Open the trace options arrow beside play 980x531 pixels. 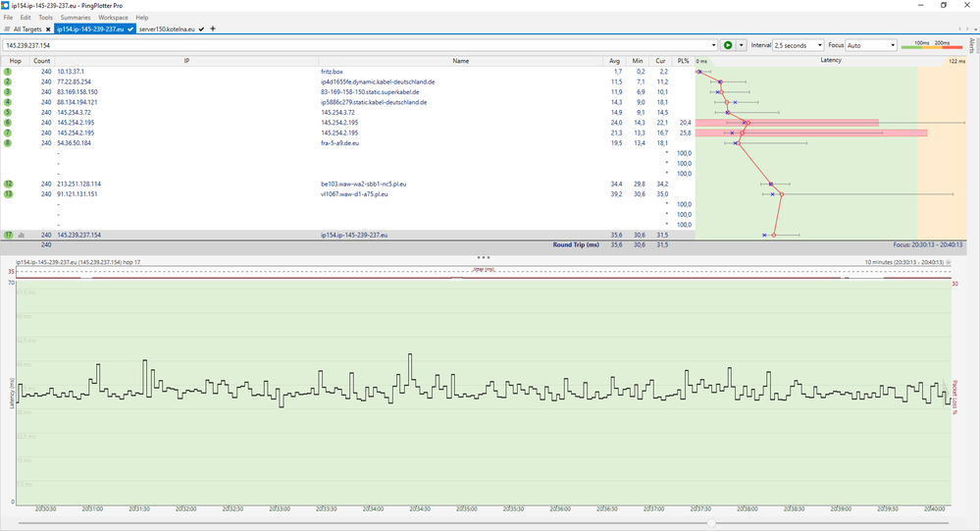point(742,45)
